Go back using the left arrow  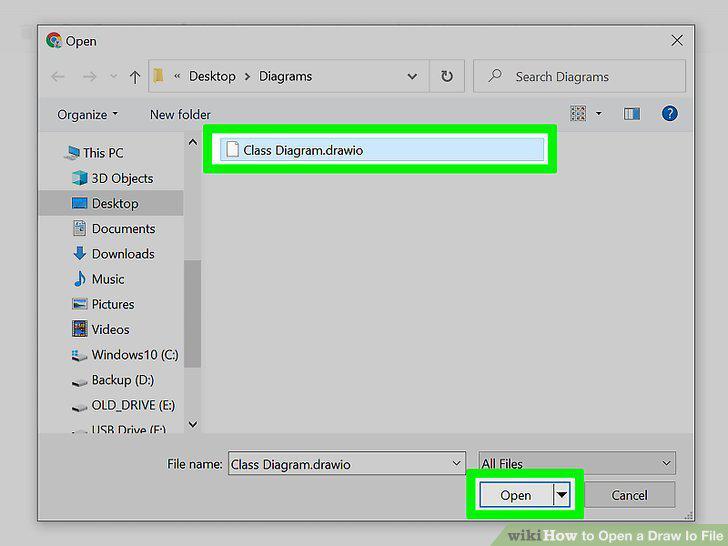[58, 77]
